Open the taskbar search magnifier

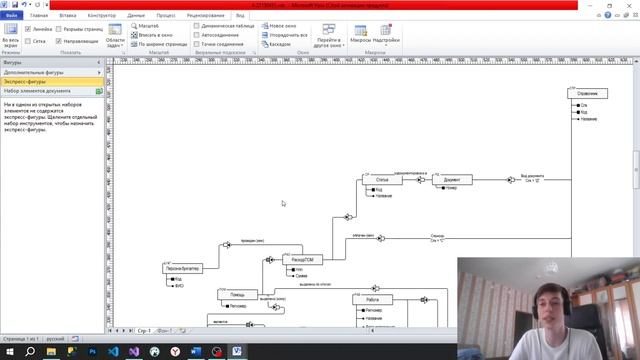point(30,351)
